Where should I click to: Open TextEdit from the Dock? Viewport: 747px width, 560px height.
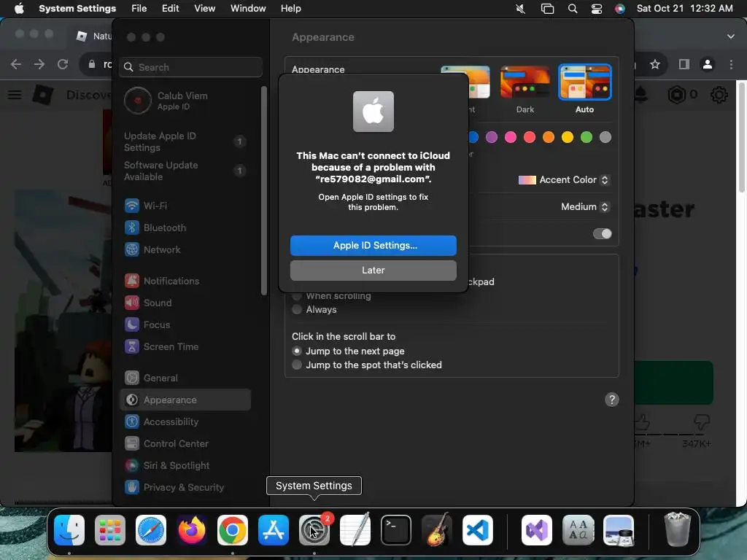coord(355,530)
